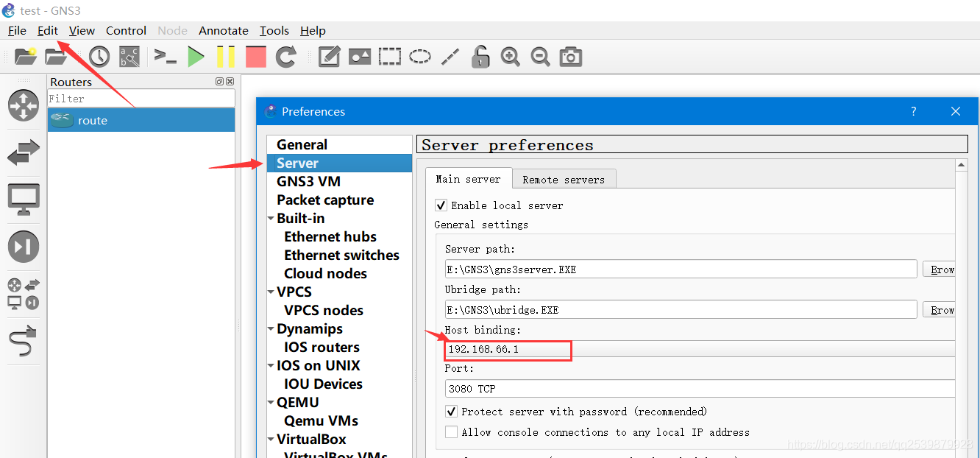Screen dimensions: 980x458
Task: Switch to the Remote servers tab
Action: [x=564, y=179]
